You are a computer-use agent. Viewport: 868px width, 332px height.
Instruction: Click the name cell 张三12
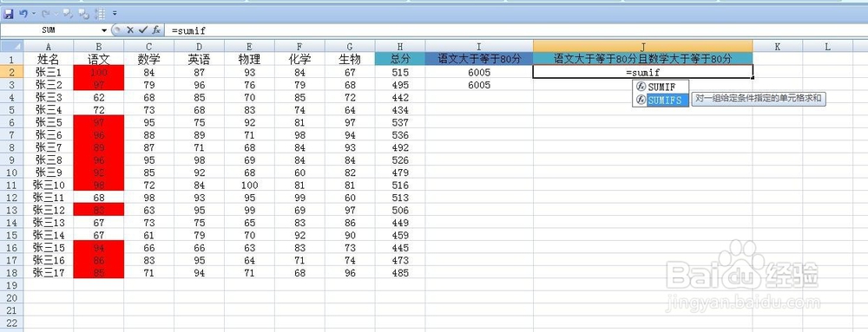click(x=48, y=210)
